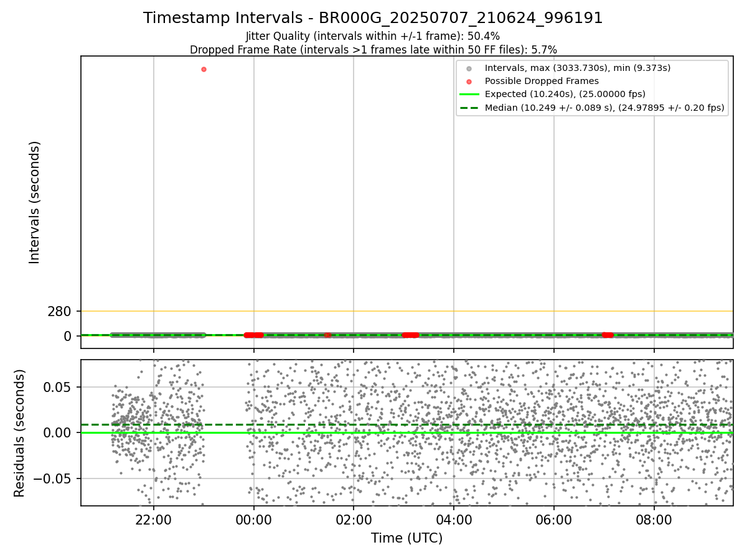Viewport: 747px width, 560px height.
Task: Click the red dropped-frame cluster near 07:00
Action: point(608,335)
